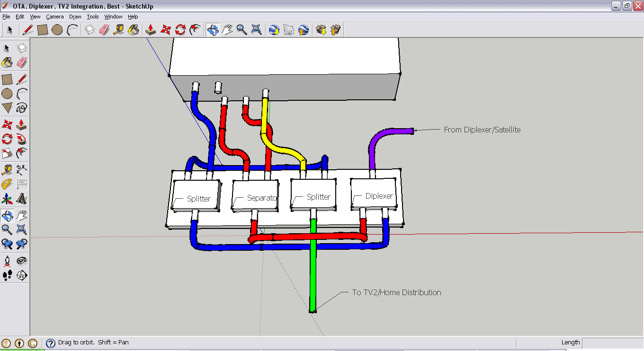The height and width of the screenshot is (351, 644).
Task: Open the Tools menu
Action: (x=93, y=17)
